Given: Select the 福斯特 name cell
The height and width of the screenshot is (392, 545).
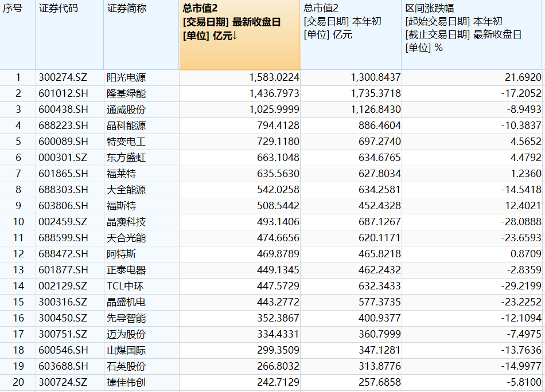Looking at the screenshot, I should (122, 206).
